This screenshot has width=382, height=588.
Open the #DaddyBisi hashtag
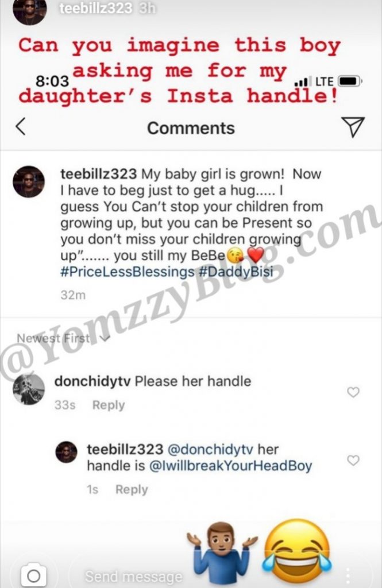(236, 272)
